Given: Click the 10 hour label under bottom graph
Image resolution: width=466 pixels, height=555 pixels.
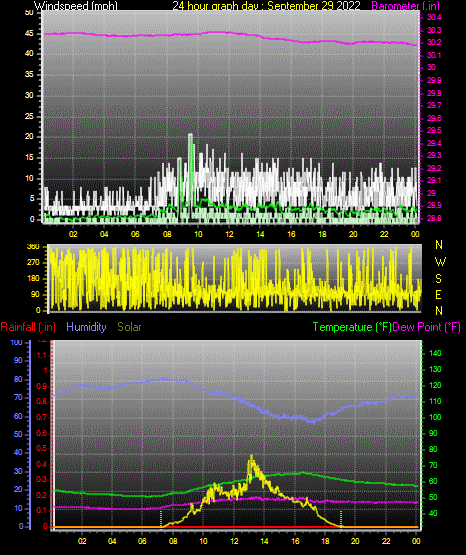Looking at the screenshot, I should click(x=203, y=542).
